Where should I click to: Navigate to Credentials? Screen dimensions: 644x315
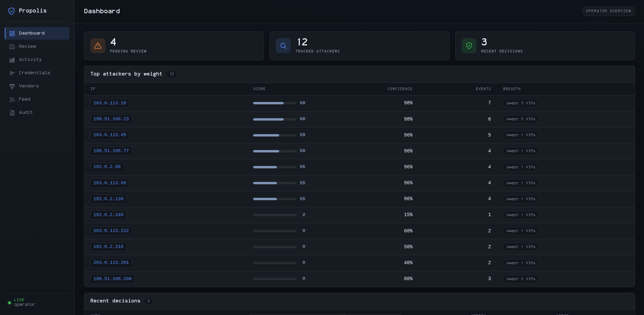[x=37, y=73]
